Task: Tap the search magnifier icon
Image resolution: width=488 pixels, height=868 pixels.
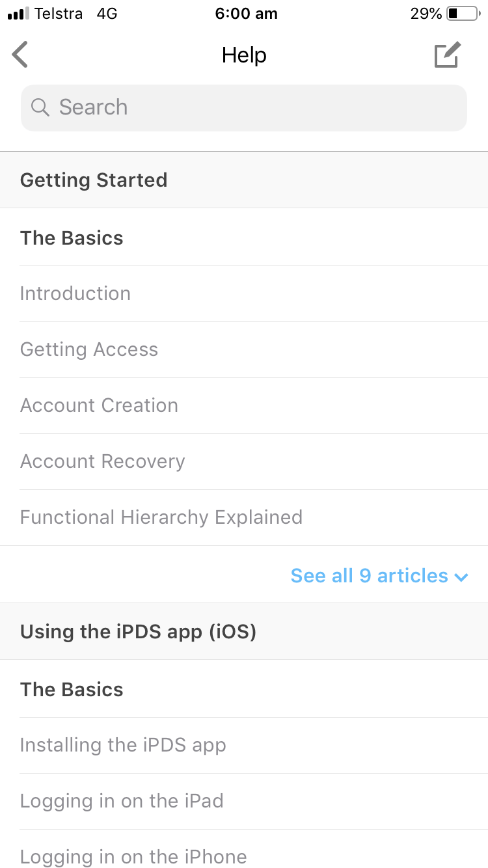Action: point(40,107)
